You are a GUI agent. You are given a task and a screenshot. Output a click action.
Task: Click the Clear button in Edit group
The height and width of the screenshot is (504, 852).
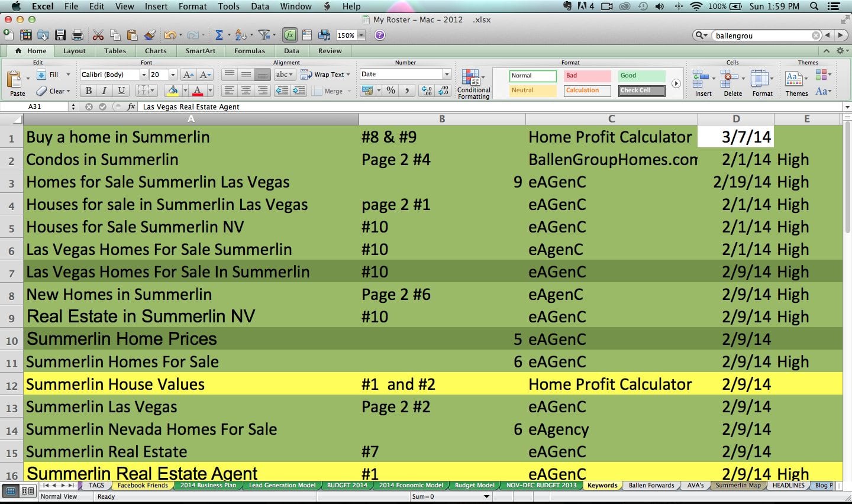click(53, 91)
